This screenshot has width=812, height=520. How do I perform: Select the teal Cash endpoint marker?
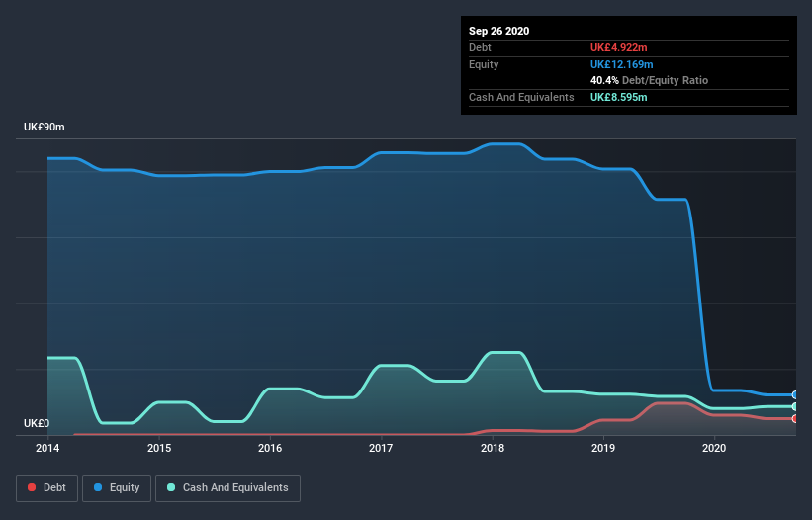[795, 406]
